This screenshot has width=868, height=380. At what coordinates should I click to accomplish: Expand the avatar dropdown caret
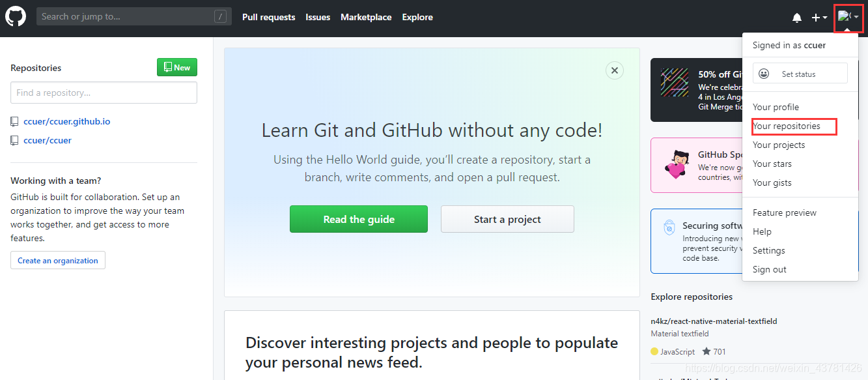pyautogui.click(x=855, y=17)
